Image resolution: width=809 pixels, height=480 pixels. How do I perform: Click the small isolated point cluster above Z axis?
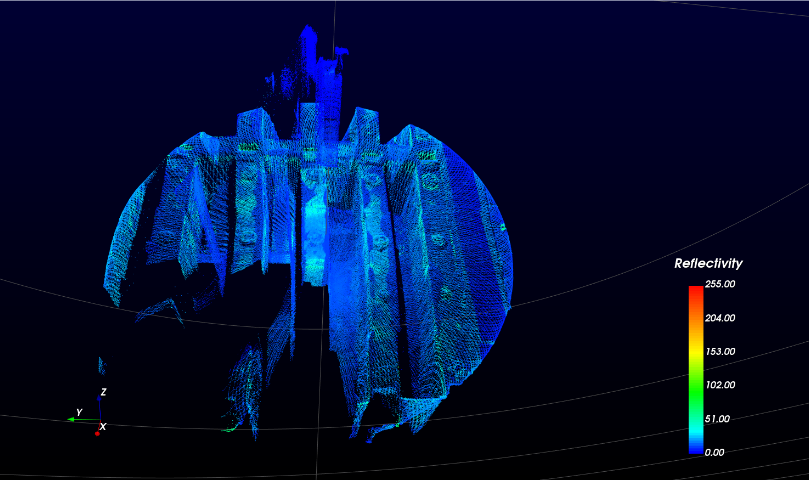coord(101,364)
